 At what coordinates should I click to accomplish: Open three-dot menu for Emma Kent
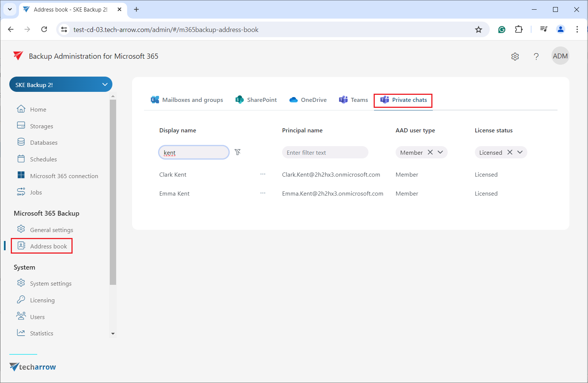tap(263, 193)
